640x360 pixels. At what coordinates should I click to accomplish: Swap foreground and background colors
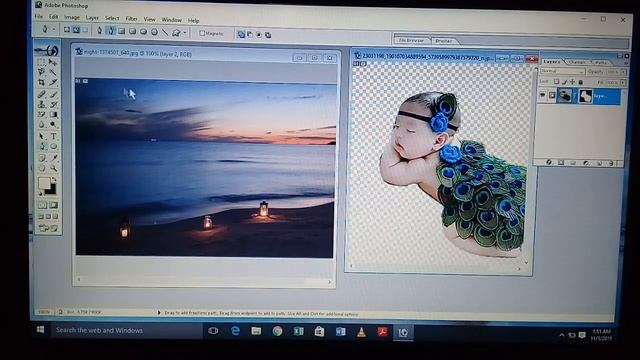click(54, 179)
